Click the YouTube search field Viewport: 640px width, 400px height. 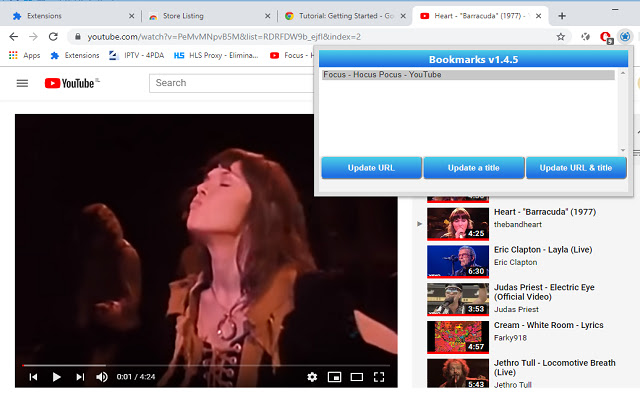click(x=233, y=83)
